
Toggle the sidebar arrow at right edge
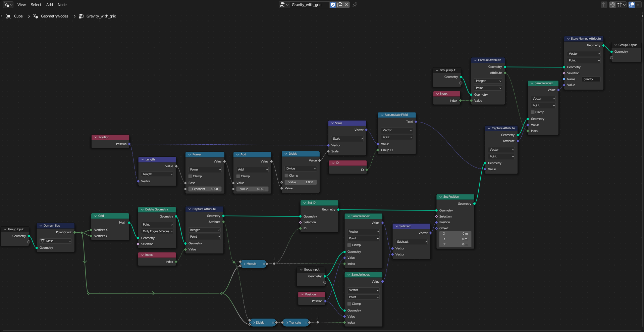(642, 16)
